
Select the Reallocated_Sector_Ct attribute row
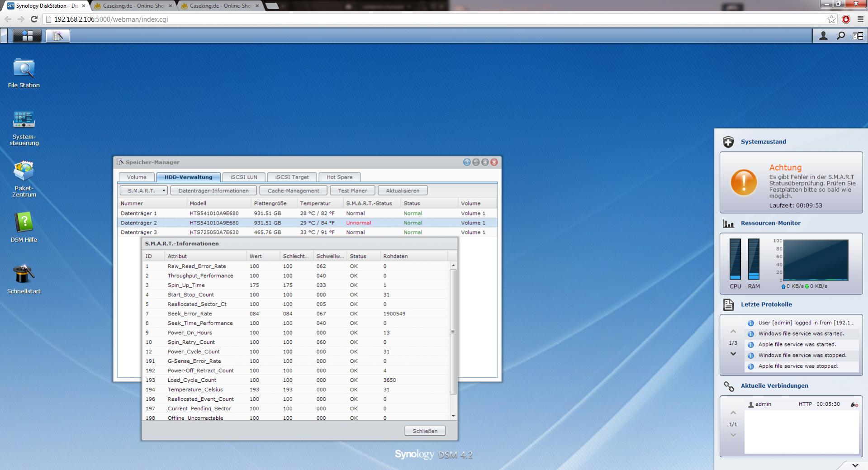(x=296, y=304)
